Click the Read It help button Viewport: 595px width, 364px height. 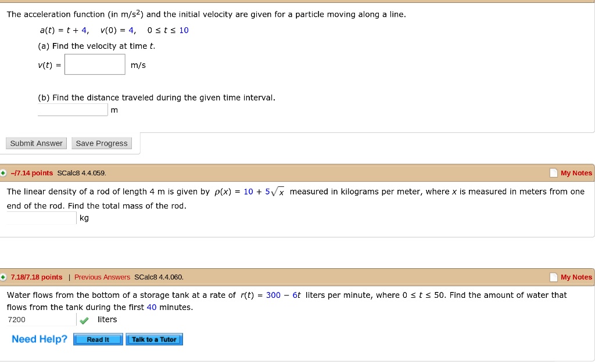(98, 339)
